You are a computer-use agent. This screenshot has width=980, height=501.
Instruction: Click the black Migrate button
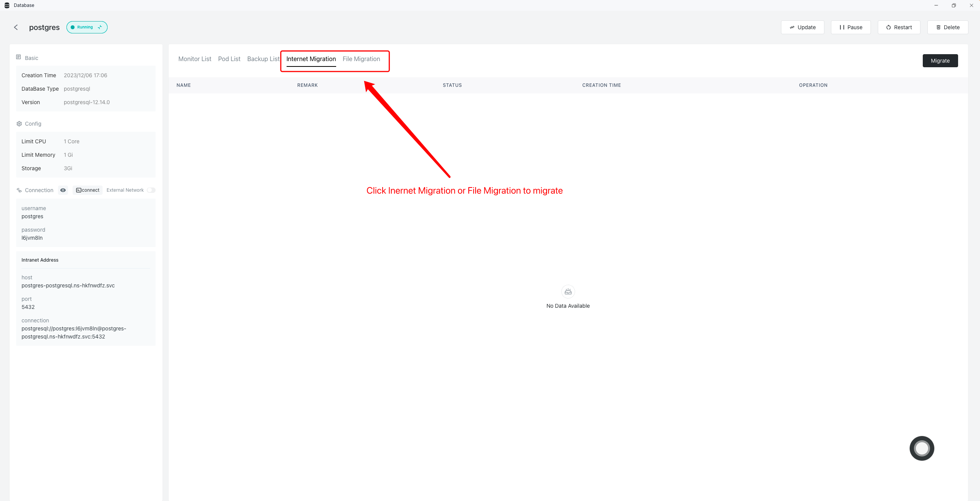pos(940,61)
